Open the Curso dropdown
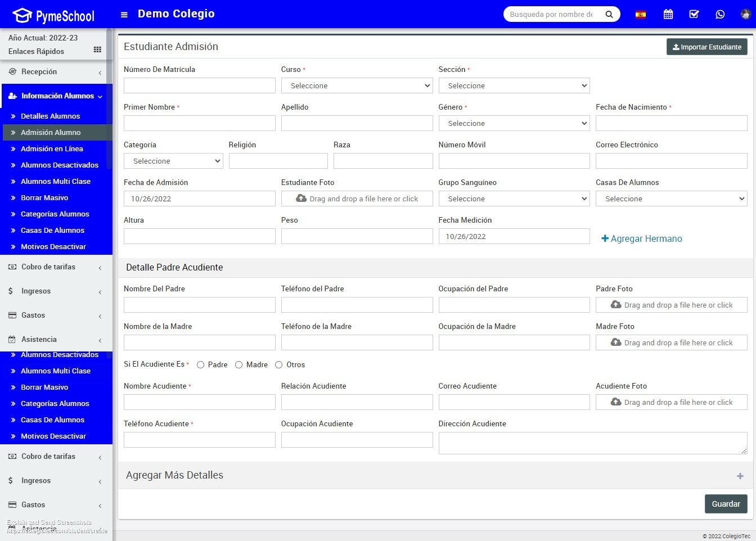Viewport: 756px width, 541px height. coord(357,85)
